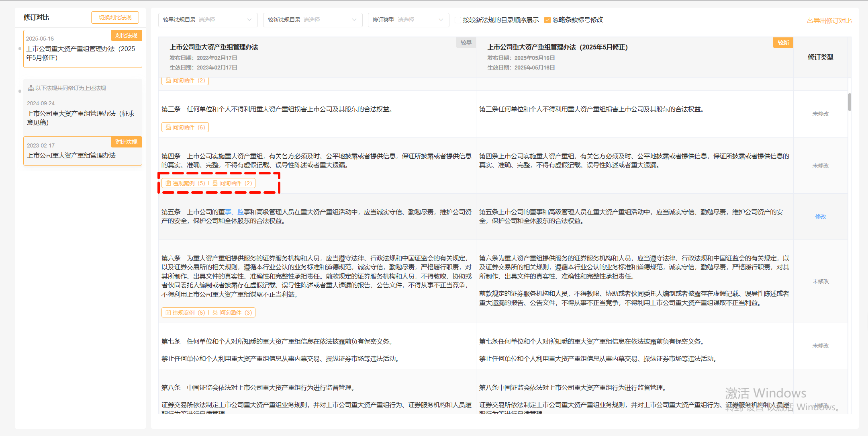Uncheck 忽略条款标号修改 checkbox
This screenshot has width=868, height=436.
pos(547,20)
